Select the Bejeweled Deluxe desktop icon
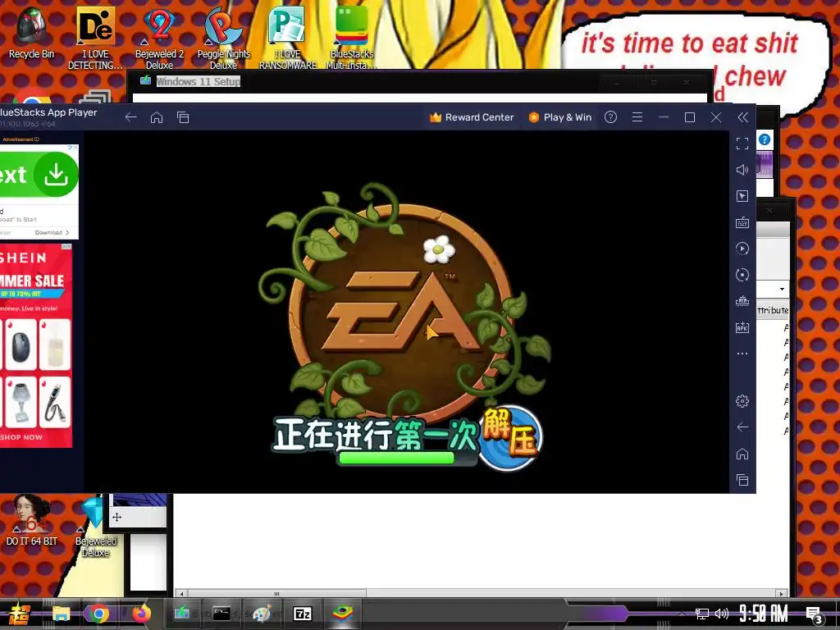Viewport: 840px width, 630px height. 95,527
